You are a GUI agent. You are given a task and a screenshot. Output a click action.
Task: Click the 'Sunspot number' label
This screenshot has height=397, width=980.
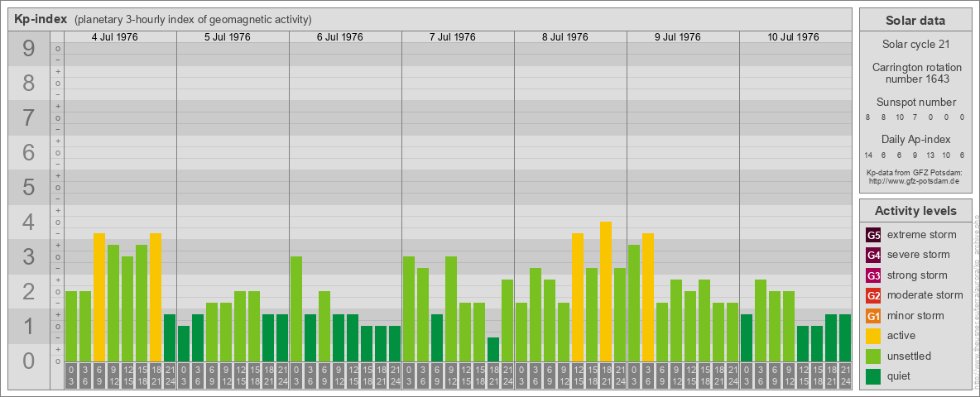pyautogui.click(x=915, y=102)
